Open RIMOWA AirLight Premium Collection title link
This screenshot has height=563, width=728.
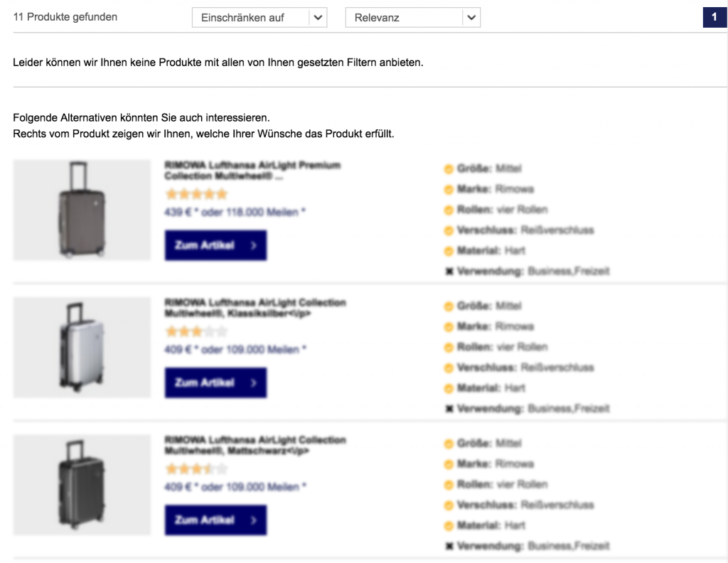252,171
